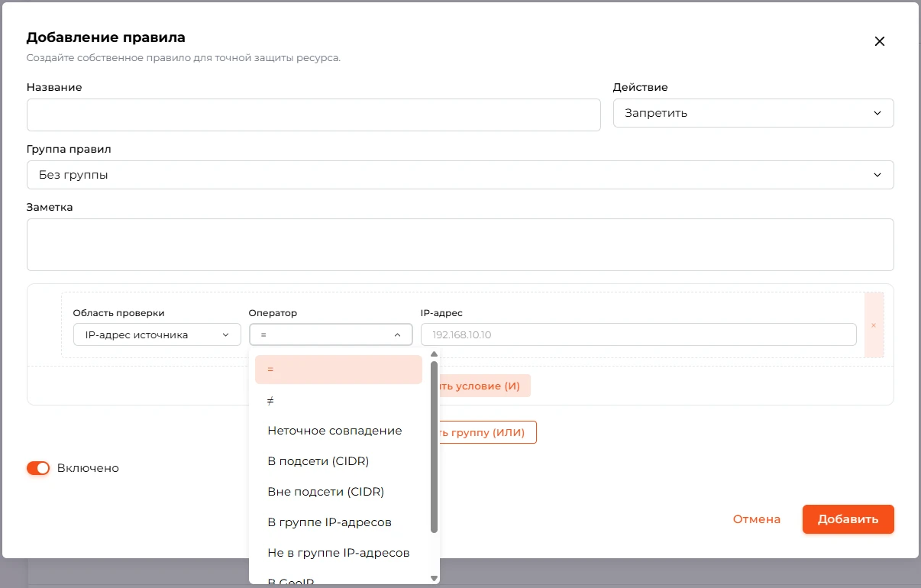Choose В подсети (CIDR) option
The height and width of the screenshot is (588, 921).
pos(338,461)
